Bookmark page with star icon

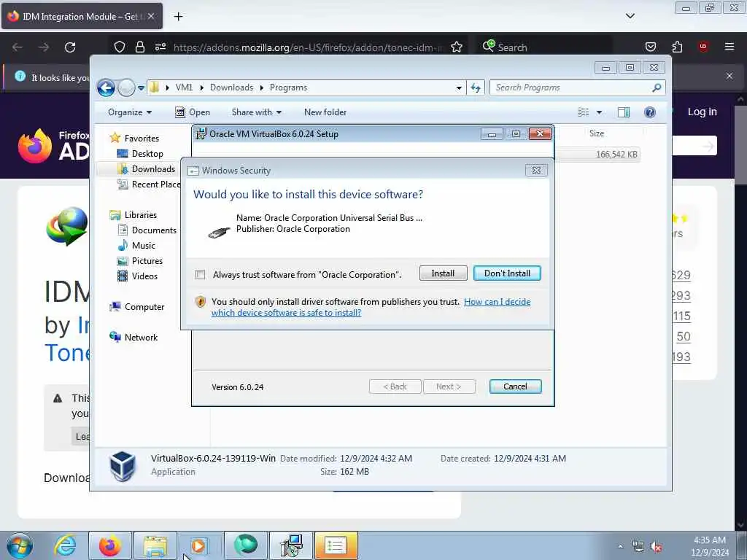[457, 47]
